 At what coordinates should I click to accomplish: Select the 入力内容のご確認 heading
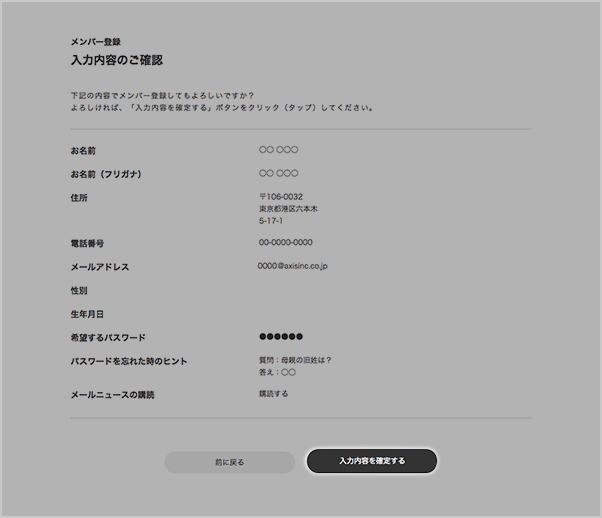(117, 60)
